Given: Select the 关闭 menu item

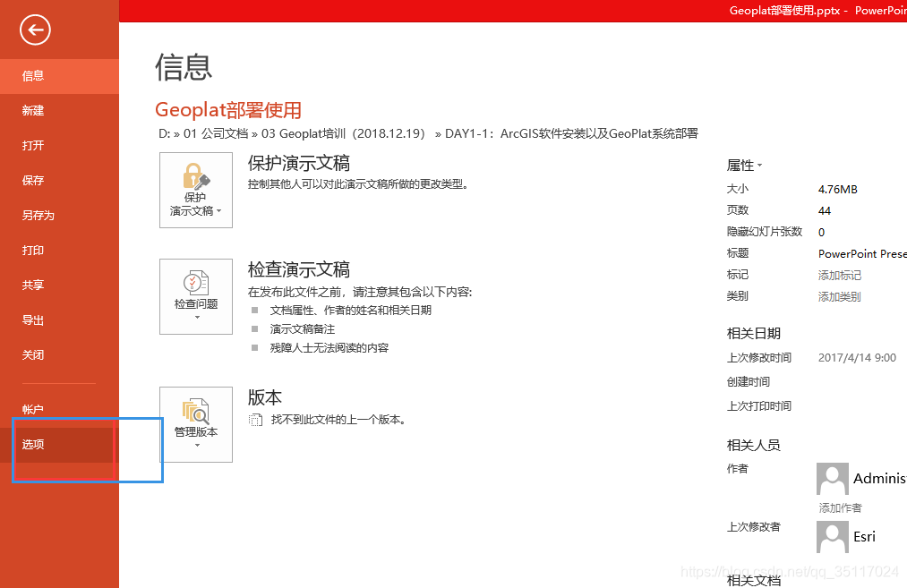Looking at the screenshot, I should (59, 355).
